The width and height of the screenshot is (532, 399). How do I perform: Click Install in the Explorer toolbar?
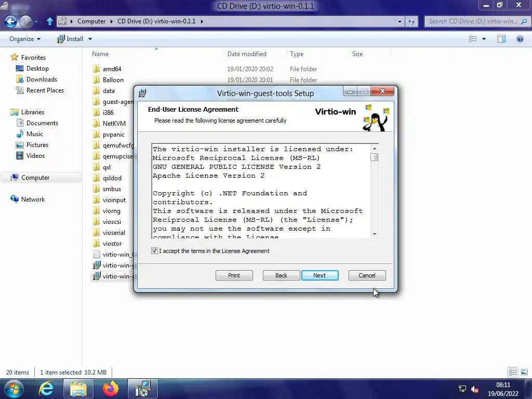tap(70, 39)
